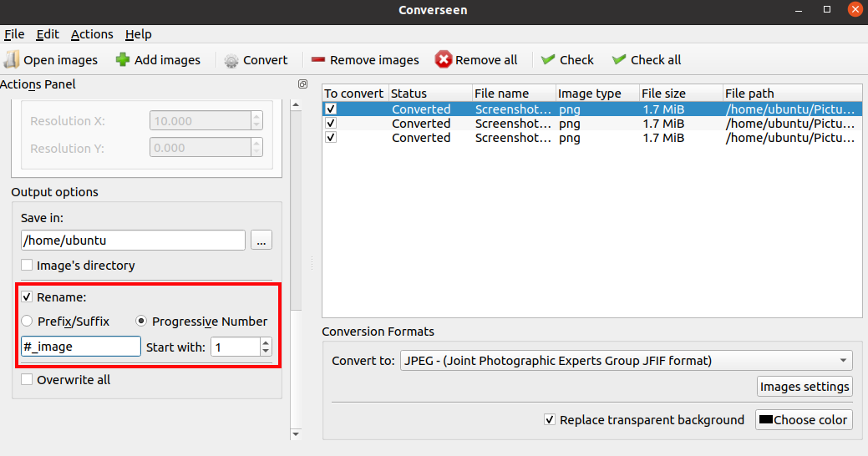Minimize the Converseen window

coord(799,10)
